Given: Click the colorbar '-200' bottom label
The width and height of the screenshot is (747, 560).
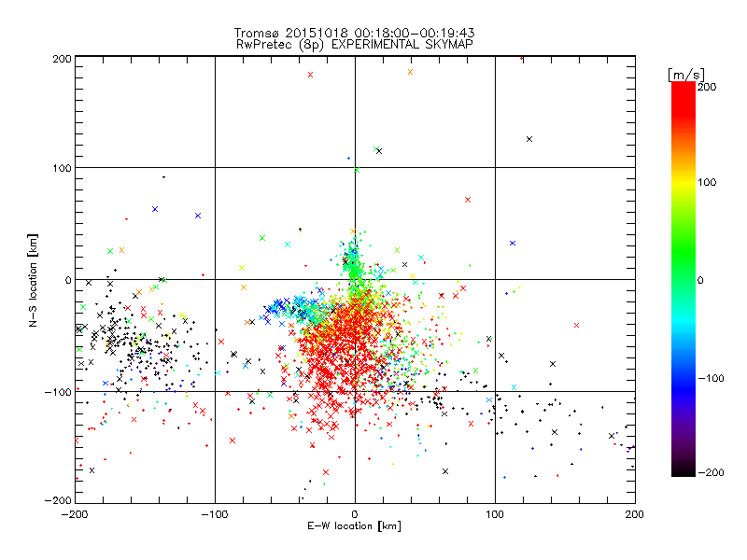Looking at the screenshot, I should [x=711, y=472].
